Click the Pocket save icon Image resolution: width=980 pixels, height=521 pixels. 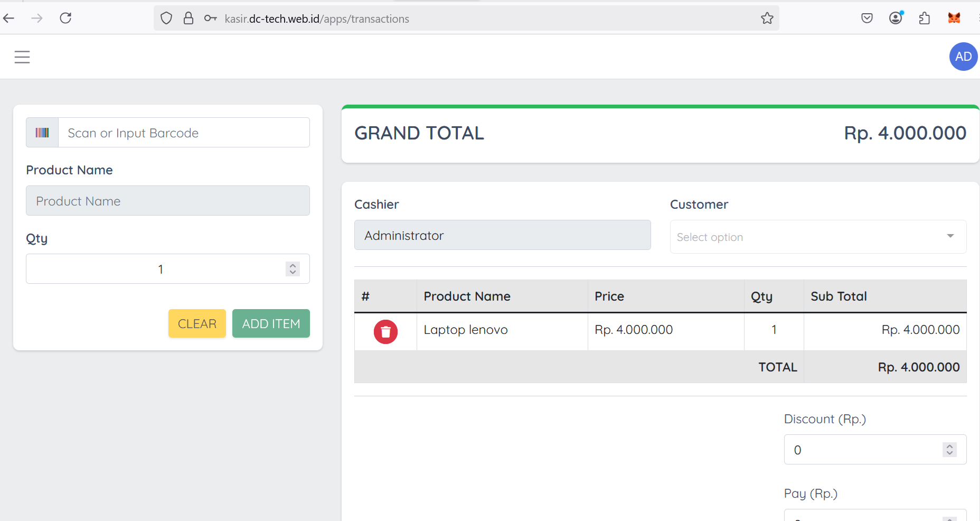867,18
